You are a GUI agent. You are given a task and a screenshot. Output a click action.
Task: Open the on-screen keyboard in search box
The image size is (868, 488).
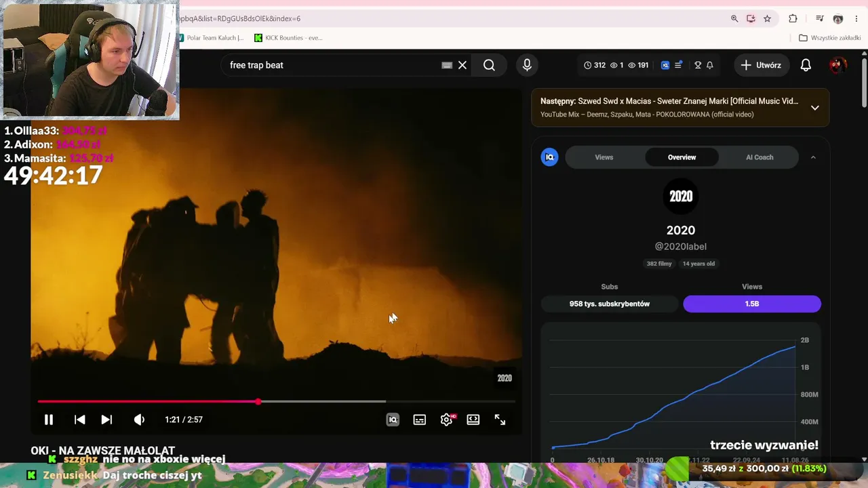tap(447, 65)
